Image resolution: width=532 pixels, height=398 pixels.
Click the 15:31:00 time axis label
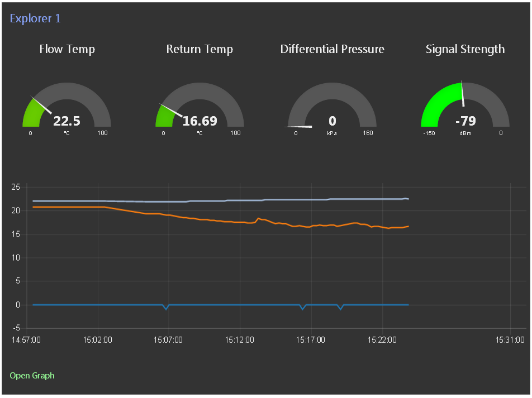tap(510, 340)
